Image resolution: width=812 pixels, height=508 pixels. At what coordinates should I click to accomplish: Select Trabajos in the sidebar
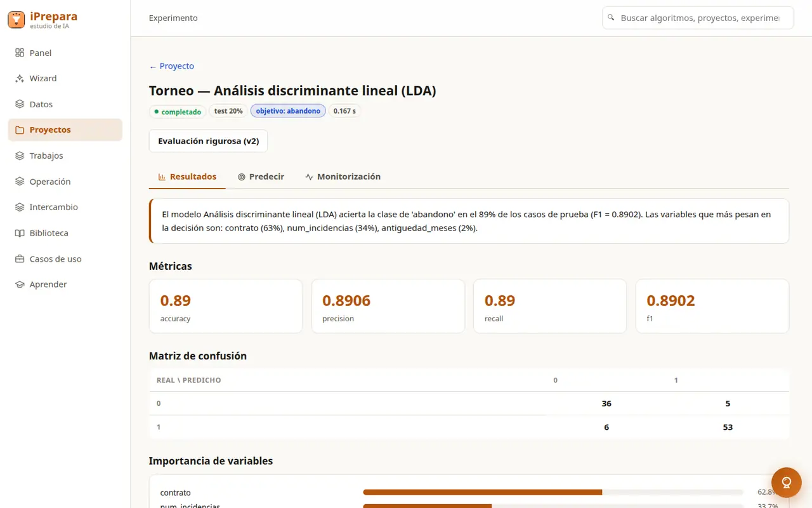(65, 156)
